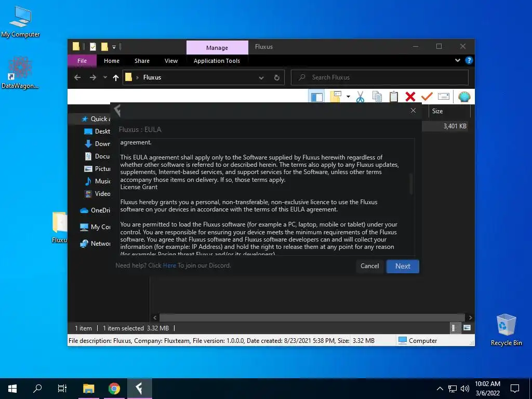532x399 pixels.
Task: Go forward with the right arrow
Action: (x=92, y=77)
